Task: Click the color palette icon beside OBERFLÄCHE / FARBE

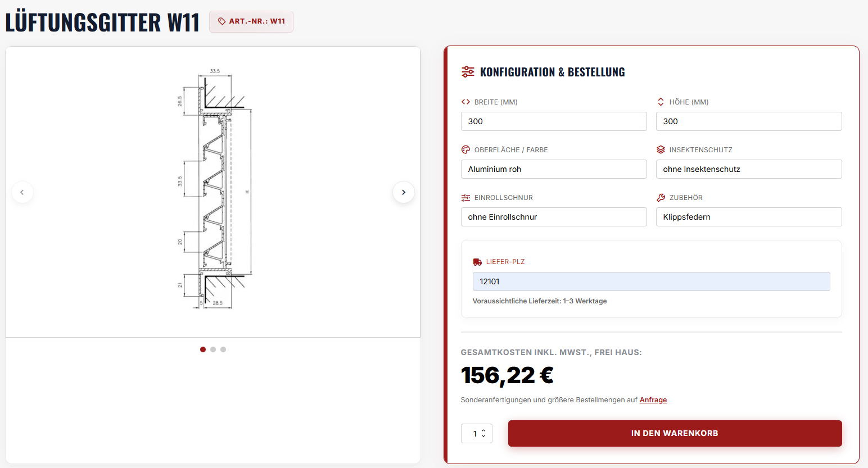Action: (x=465, y=149)
